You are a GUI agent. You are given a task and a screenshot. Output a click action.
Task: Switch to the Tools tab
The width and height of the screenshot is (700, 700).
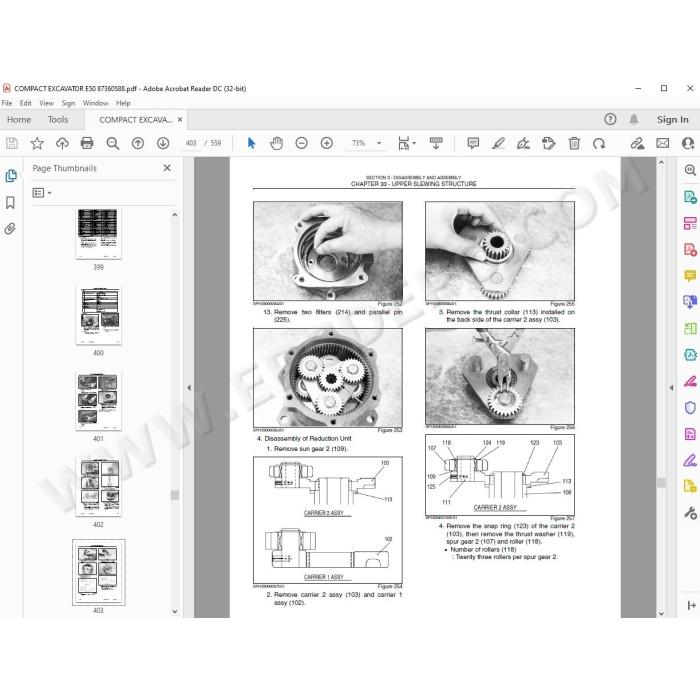coord(58,120)
